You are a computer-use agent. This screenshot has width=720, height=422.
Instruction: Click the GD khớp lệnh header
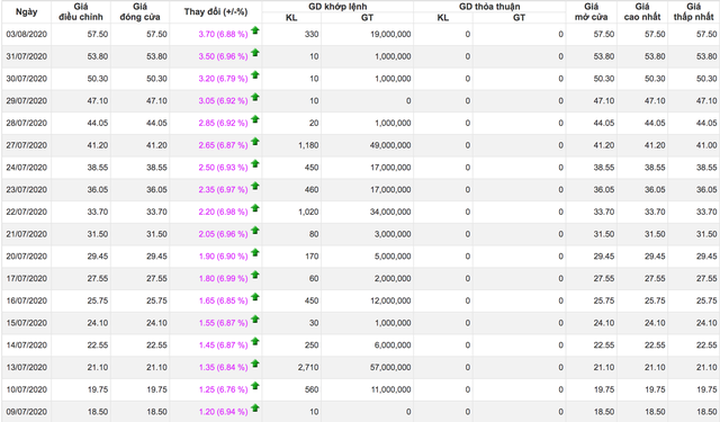coord(337,6)
